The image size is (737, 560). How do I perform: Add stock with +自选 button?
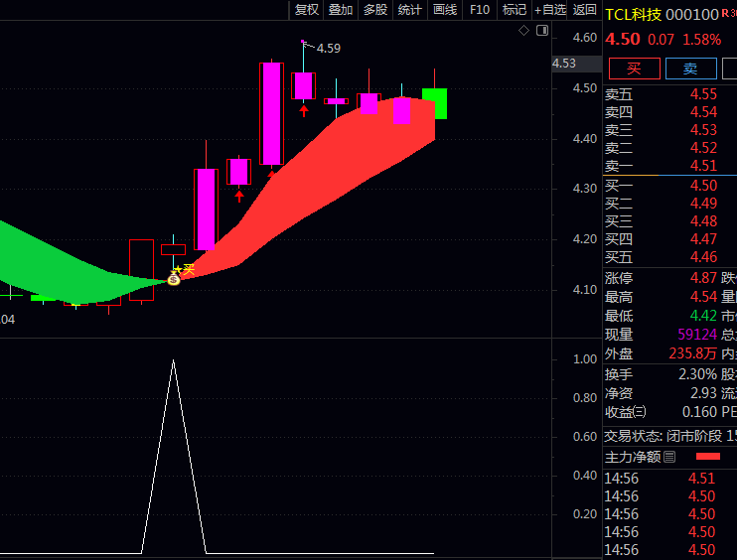[550, 10]
